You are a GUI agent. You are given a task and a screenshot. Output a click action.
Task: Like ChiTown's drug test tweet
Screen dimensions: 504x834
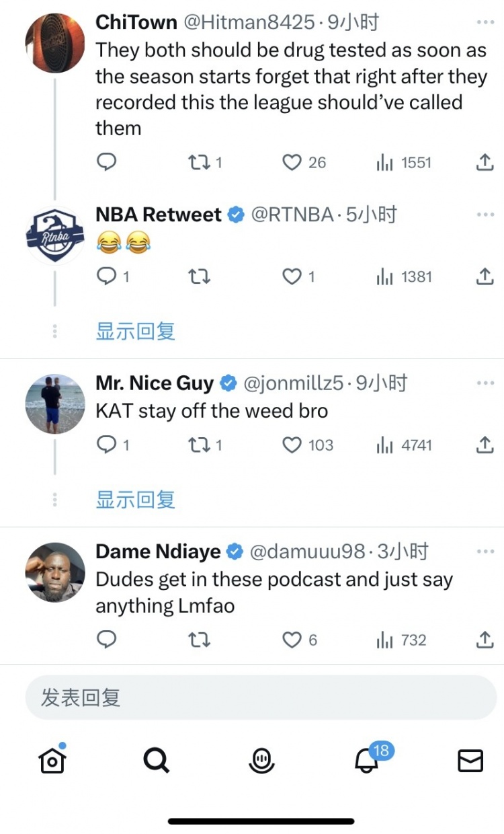(292, 163)
